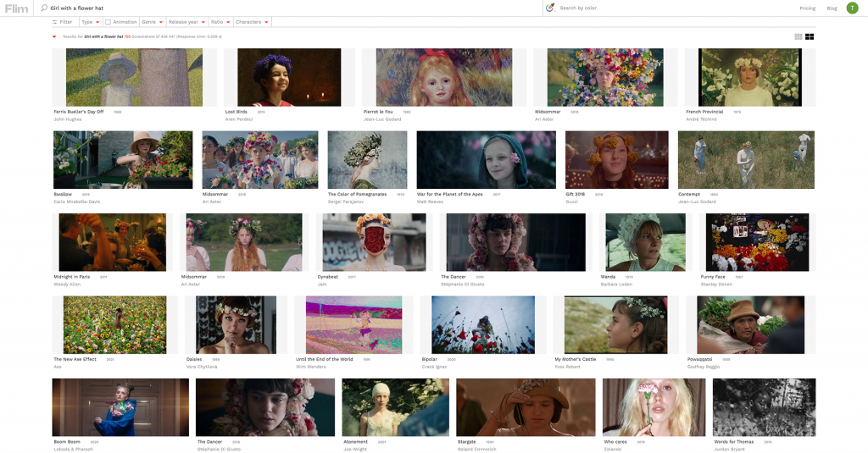Screen dimensions: 868x453
Task: Click director name 'André Téchiné'
Action: coord(701,119)
